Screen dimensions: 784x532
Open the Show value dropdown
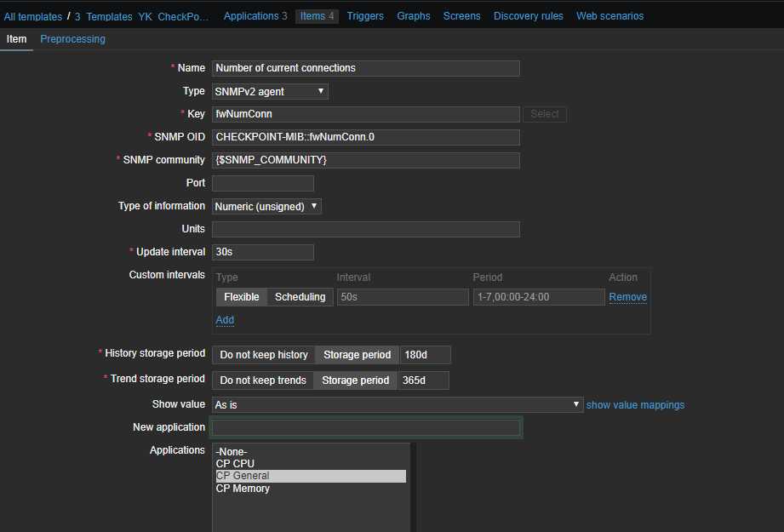coord(398,405)
